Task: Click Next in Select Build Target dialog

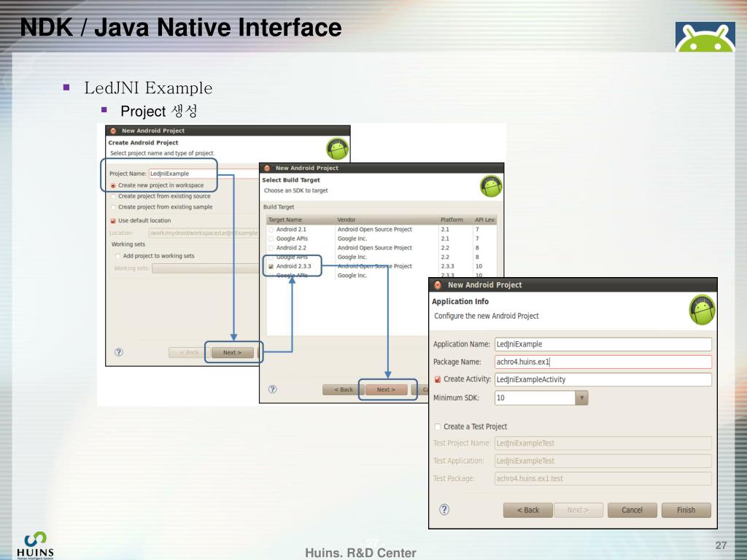Action: [x=387, y=389]
